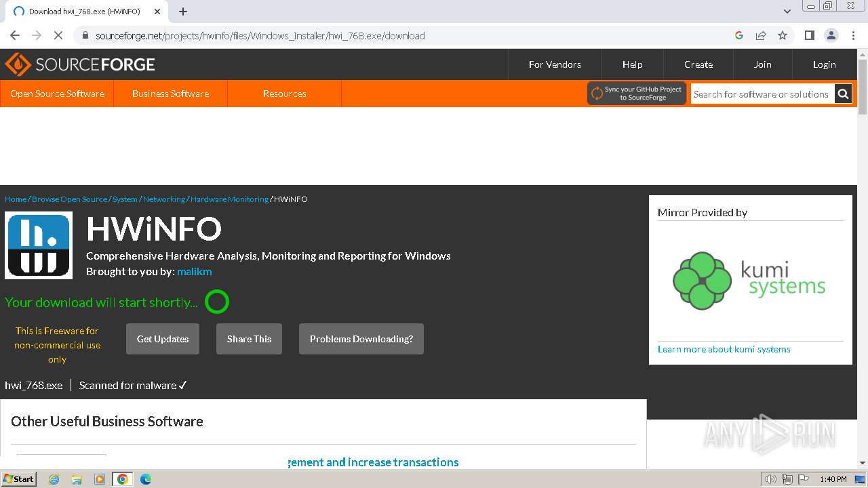Click the site lock icon
Viewport: 868px width, 488px height.
[x=85, y=36]
